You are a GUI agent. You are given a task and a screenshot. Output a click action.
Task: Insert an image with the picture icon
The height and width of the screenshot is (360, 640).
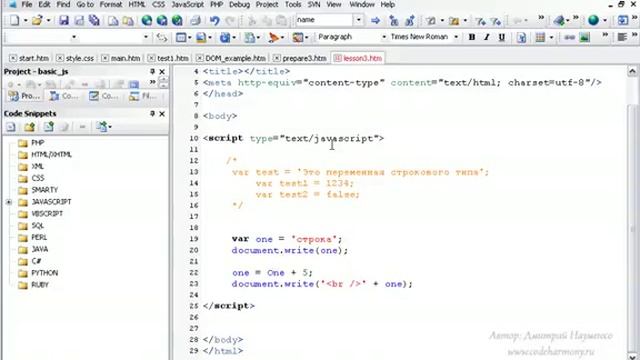[x=584, y=37]
